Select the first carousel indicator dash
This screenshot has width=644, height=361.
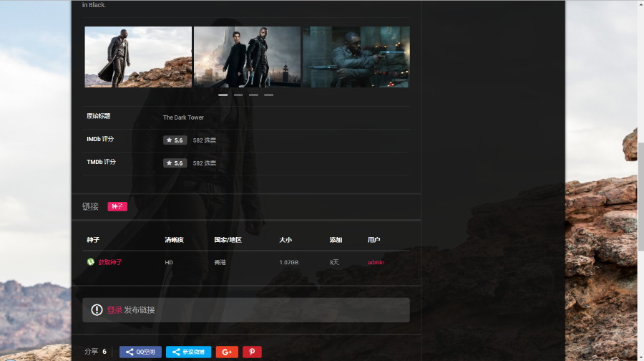[223, 95]
